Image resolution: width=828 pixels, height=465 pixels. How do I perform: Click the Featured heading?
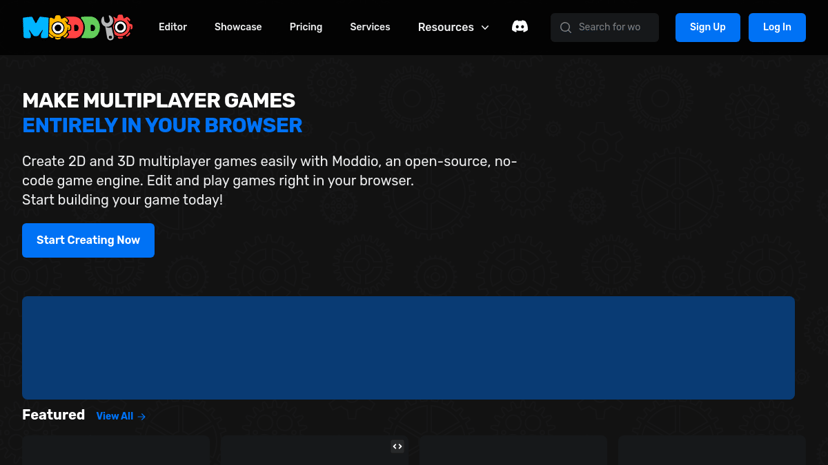pyautogui.click(x=53, y=415)
